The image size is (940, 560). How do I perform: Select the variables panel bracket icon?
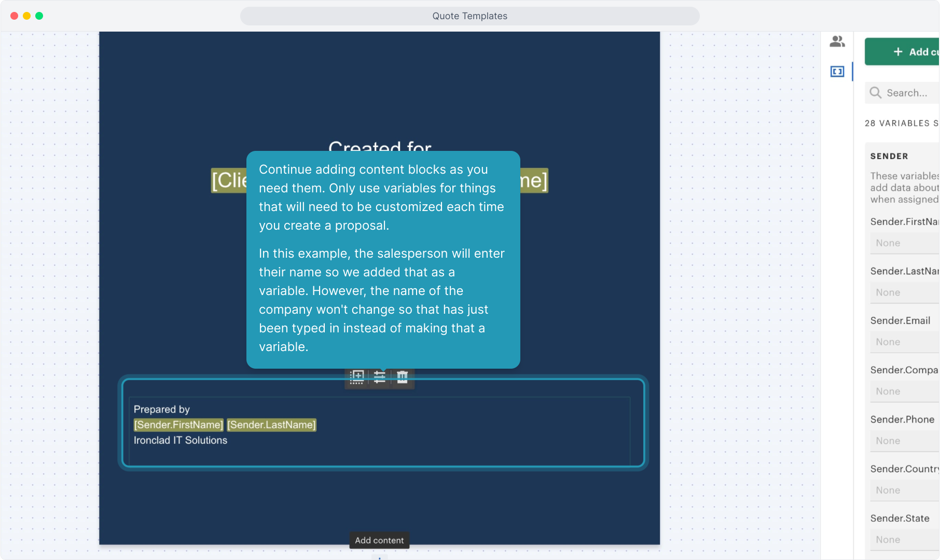click(837, 72)
